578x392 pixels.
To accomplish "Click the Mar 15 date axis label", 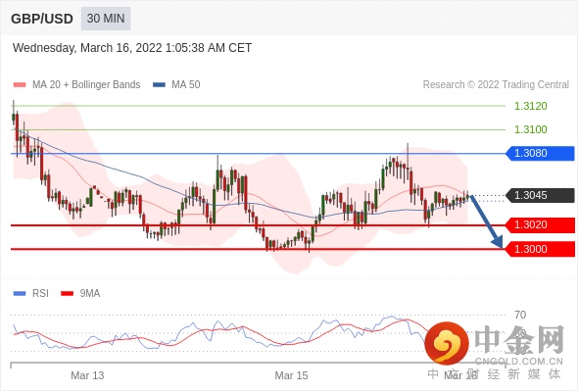I will click(x=291, y=375).
